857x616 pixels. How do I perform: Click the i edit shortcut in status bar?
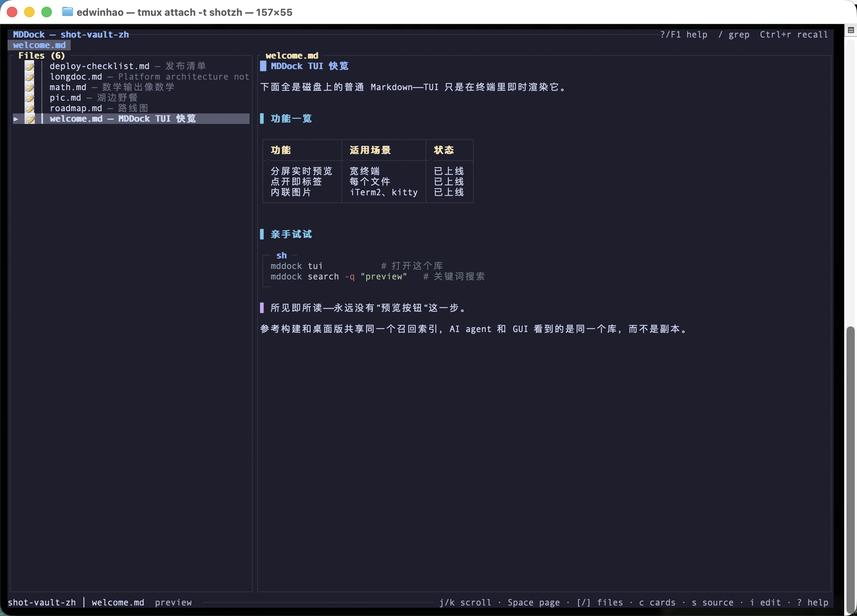765,602
